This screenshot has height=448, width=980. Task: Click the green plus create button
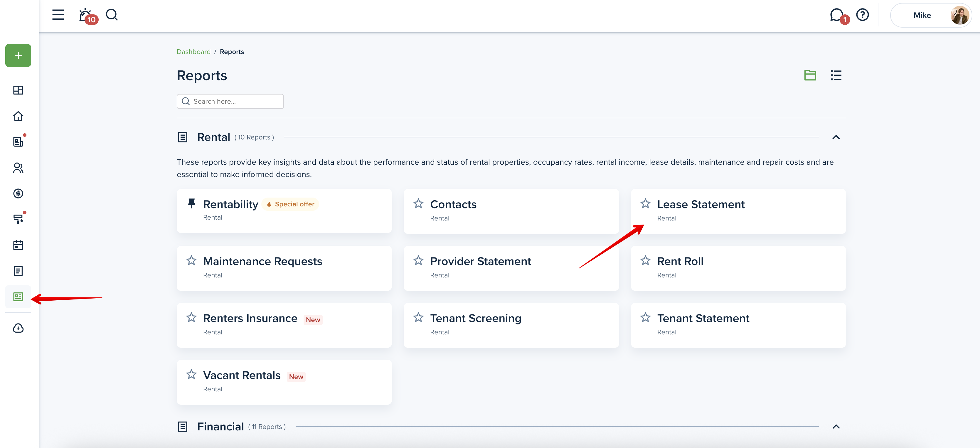(x=18, y=55)
